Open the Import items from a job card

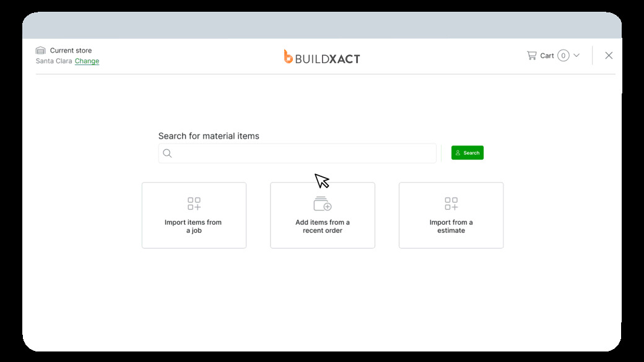[x=194, y=215]
